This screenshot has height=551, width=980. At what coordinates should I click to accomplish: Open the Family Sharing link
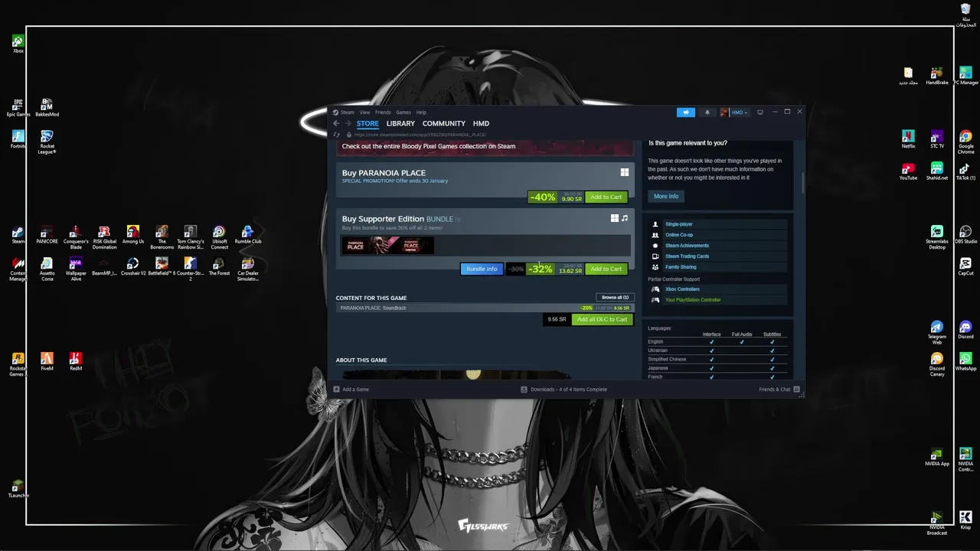coord(681,267)
